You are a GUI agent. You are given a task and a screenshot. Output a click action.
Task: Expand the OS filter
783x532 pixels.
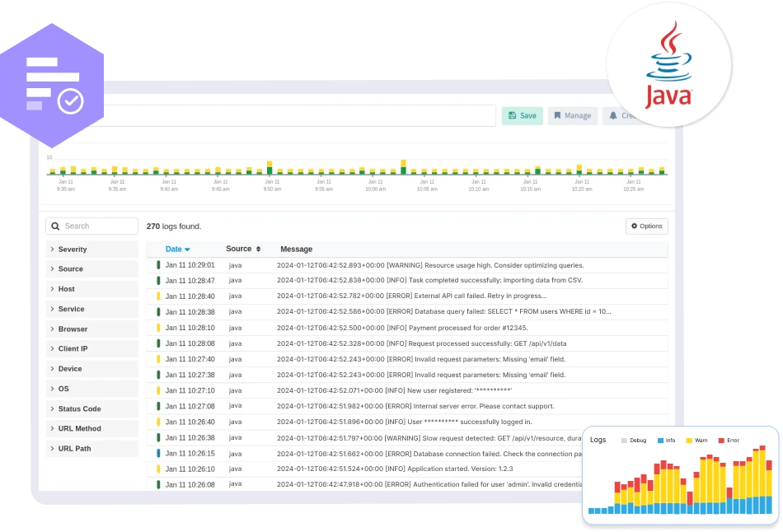tap(91, 389)
